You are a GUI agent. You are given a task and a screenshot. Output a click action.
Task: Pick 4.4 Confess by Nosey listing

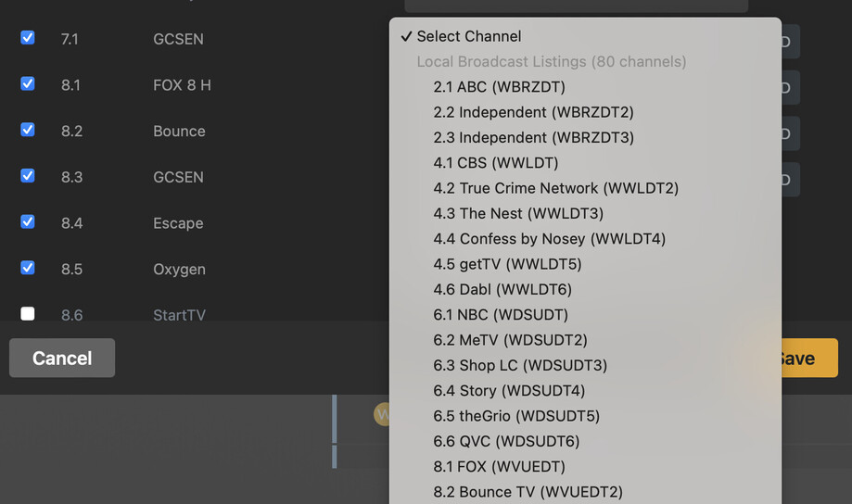click(x=549, y=239)
